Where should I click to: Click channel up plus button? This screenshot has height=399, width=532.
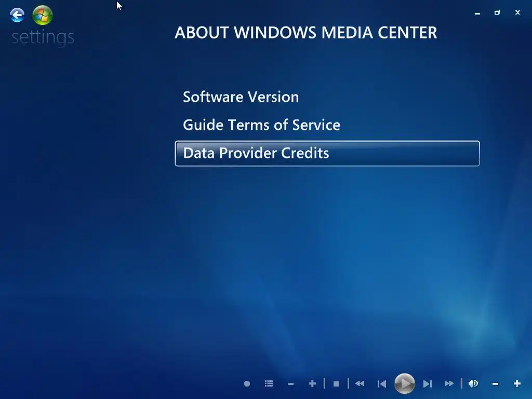point(312,384)
